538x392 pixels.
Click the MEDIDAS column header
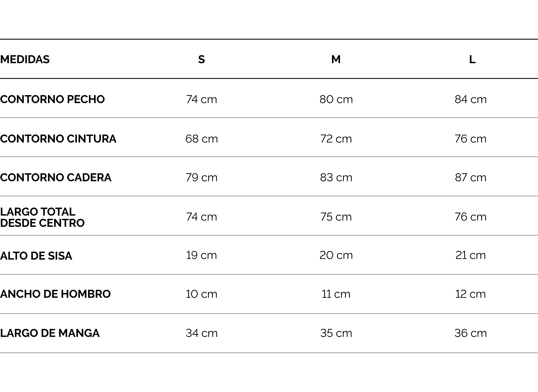point(25,59)
